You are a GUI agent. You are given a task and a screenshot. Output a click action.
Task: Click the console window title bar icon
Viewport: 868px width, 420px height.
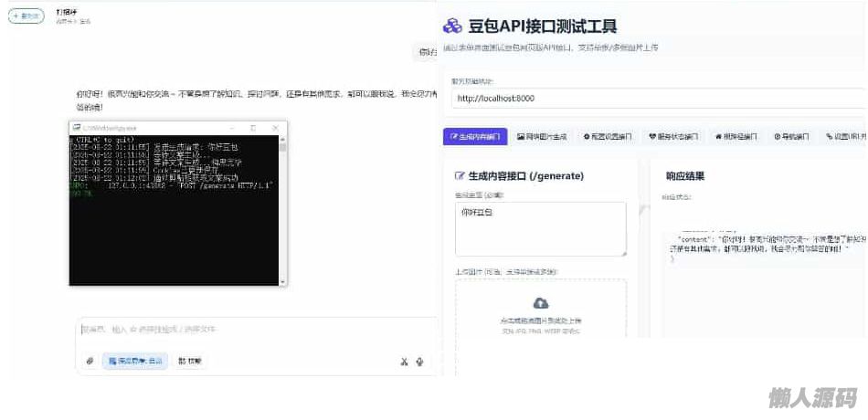[x=76, y=128]
